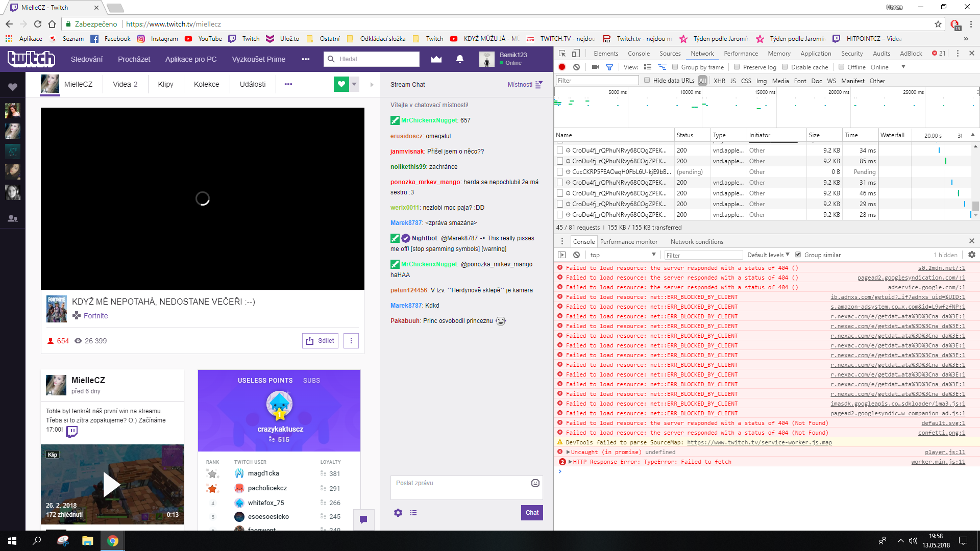Enable the Preserve log checkbox
The width and height of the screenshot is (980, 551).
(x=737, y=67)
